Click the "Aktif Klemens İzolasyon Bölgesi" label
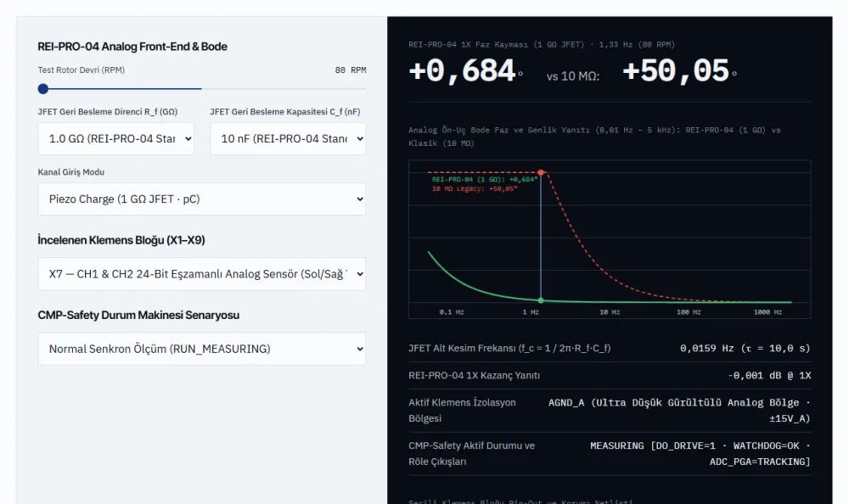 [x=463, y=411]
